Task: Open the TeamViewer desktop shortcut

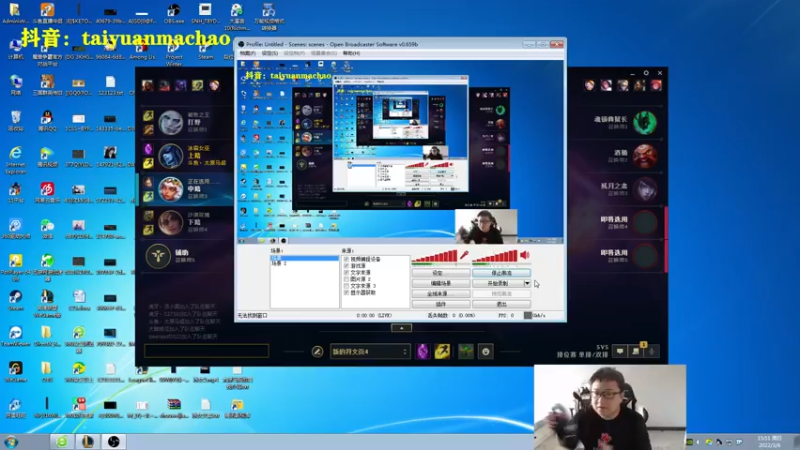Action: pyautogui.click(x=15, y=337)
